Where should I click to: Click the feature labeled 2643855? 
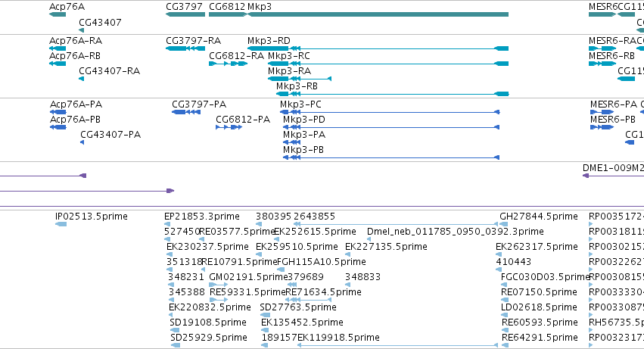[x=315, y=217]
